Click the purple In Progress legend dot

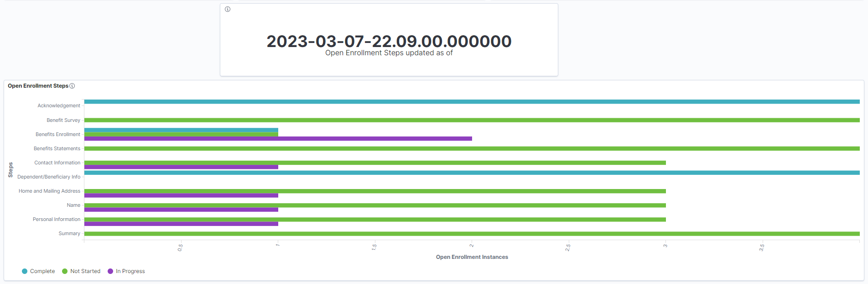click(110, 271)
